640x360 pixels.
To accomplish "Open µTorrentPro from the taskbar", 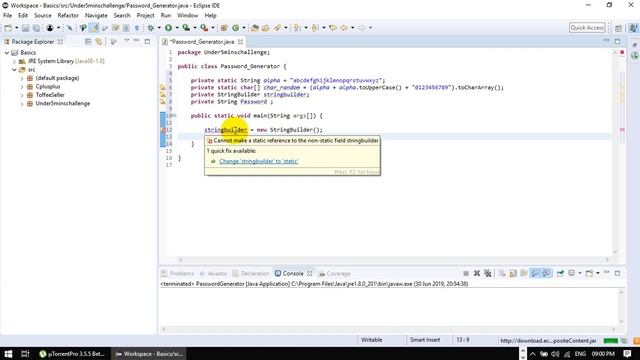I will 72,353.
